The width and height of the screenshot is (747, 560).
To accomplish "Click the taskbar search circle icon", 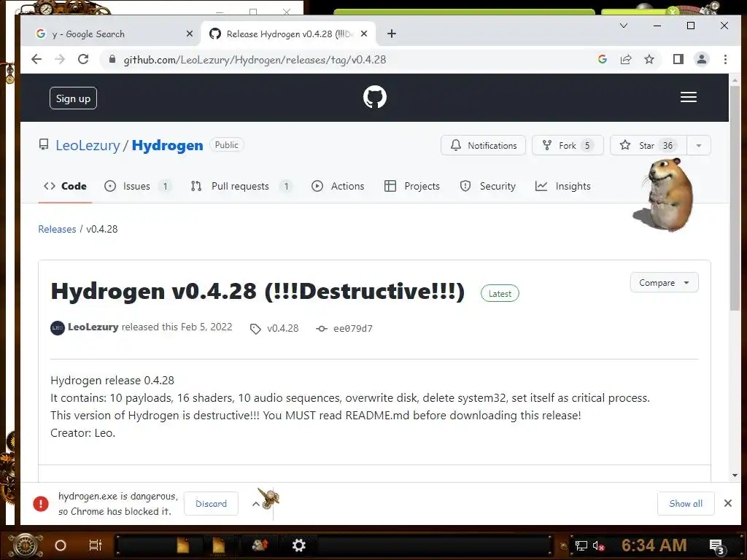I will pyautogui.click(x=60, y=545).
